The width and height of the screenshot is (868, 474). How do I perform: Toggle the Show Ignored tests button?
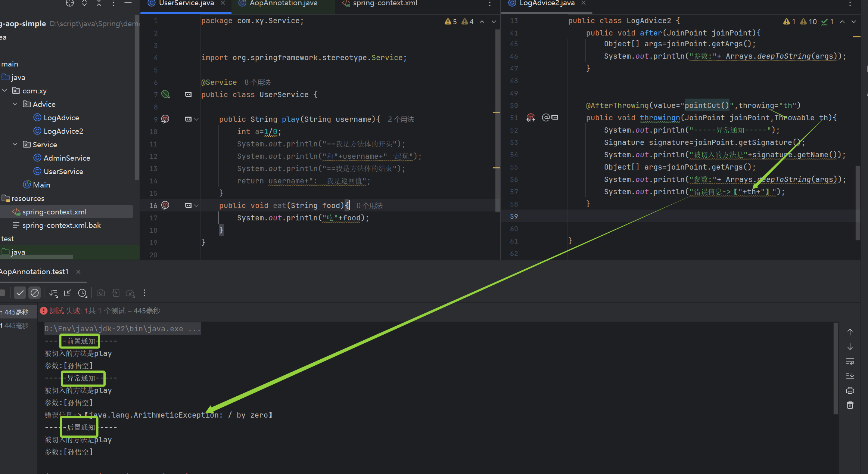35,293
